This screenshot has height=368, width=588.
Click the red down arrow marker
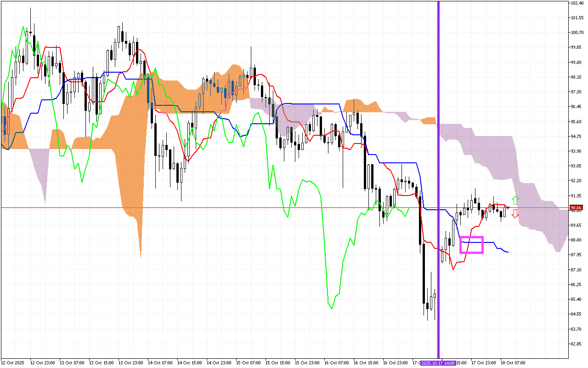pyautogui.click(x=515, y=213)
